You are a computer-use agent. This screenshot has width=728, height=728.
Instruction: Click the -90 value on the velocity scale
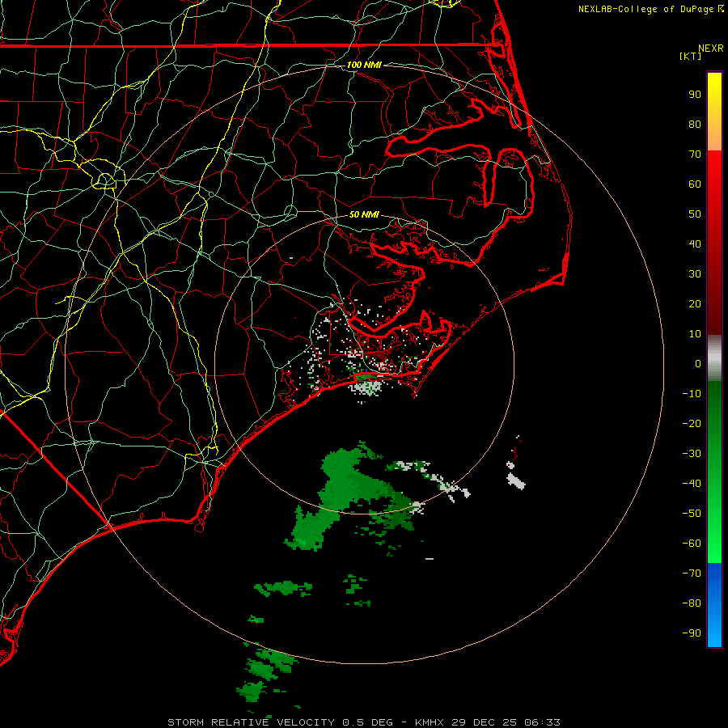point(692,633)
